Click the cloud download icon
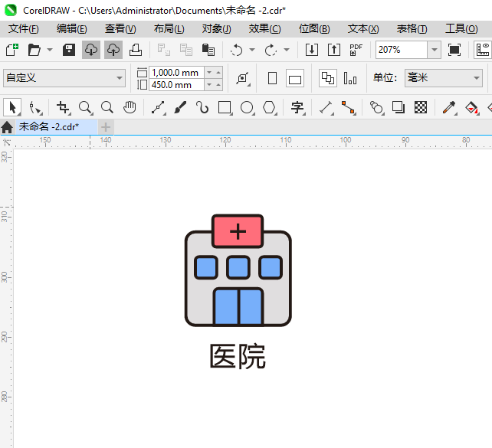492x448 pixels. tap(91, 50)
